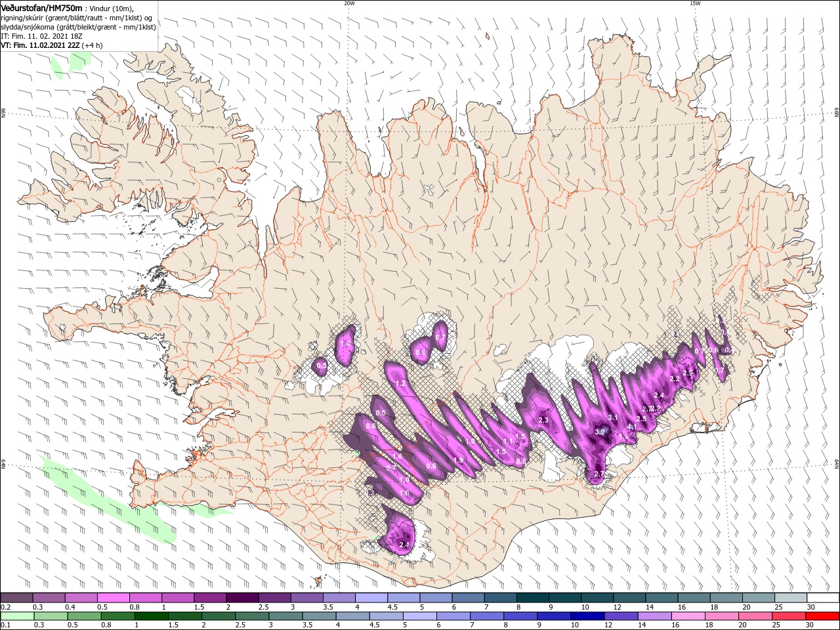Image resolution: width=840 pixels, height=630 pixels.
Task: Click the '1.6' snowfall value on map
Action: pos(345,344)
